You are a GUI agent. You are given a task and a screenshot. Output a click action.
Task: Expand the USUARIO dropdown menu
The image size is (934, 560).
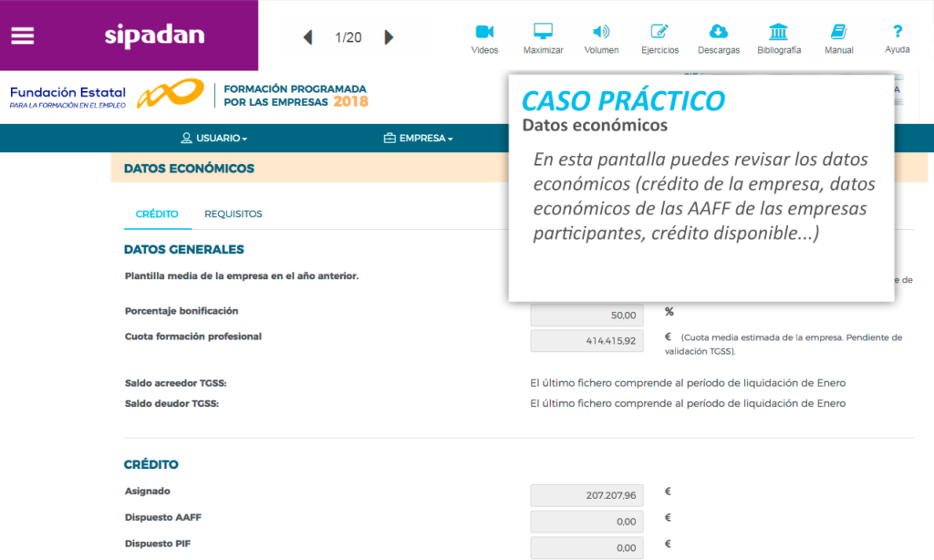tap(214, 139)
